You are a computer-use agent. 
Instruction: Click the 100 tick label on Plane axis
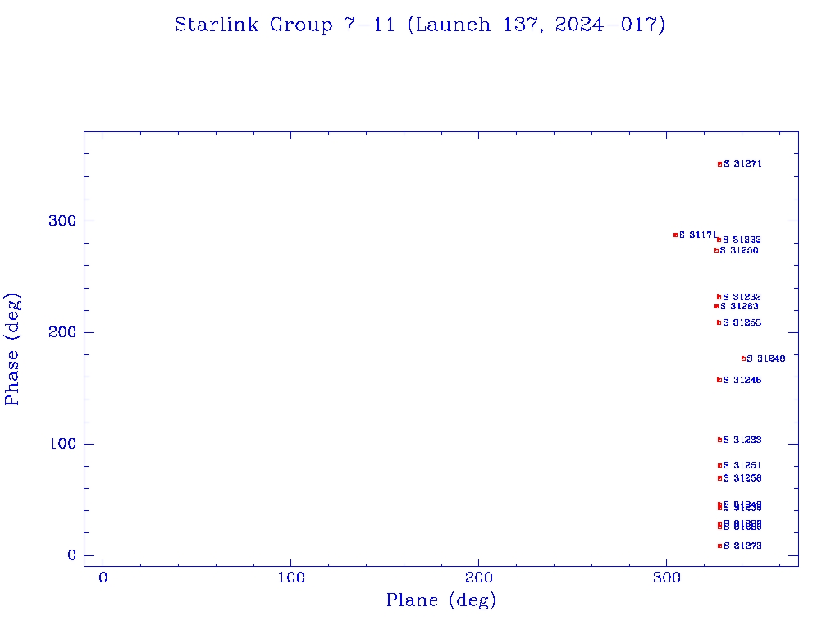click(x=291, y=577)
